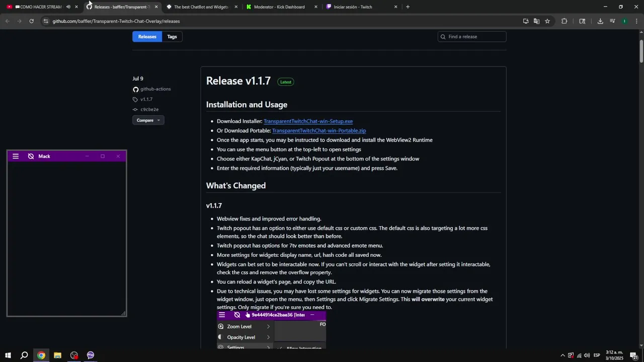The height and width of the screenshot is (362, 644).
Task: Open Chrome downloads icon
Action: click(x=600, y=21)
